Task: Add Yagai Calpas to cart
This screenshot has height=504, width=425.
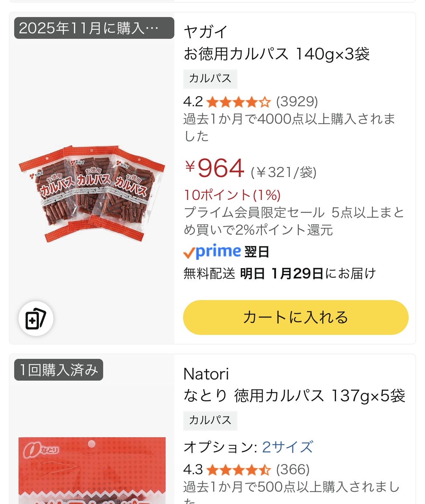Action: coord(296,317)
